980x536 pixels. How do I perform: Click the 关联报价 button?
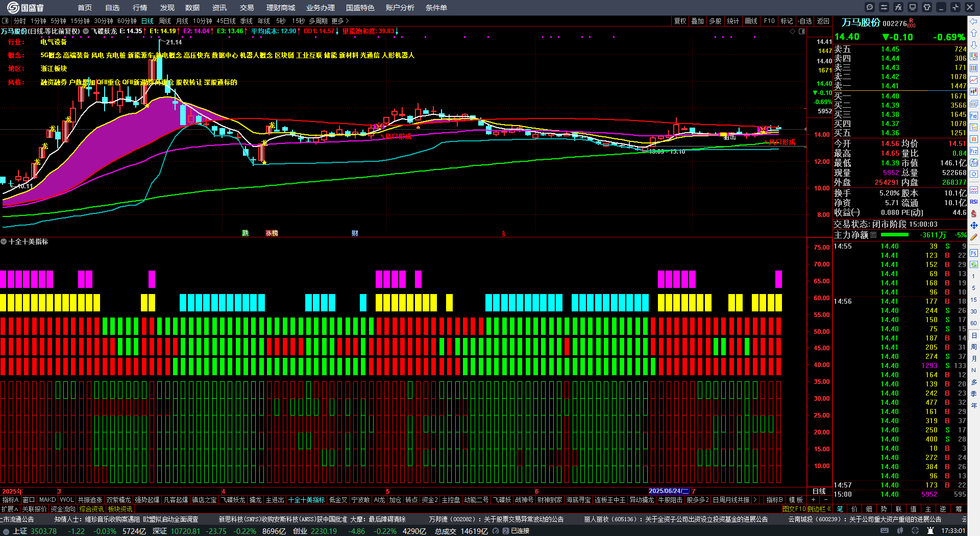pyautogui.click(x=34, y=509)
